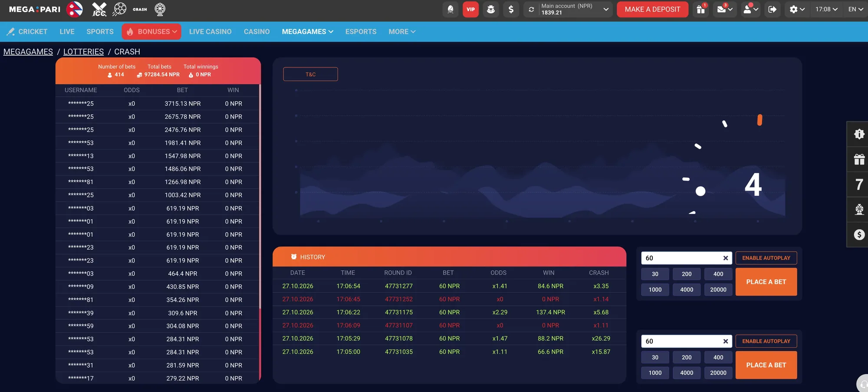Expand the BONUSES menu
Image resolution: width=868 pixels, height=392 pixels.
[151, 32]
